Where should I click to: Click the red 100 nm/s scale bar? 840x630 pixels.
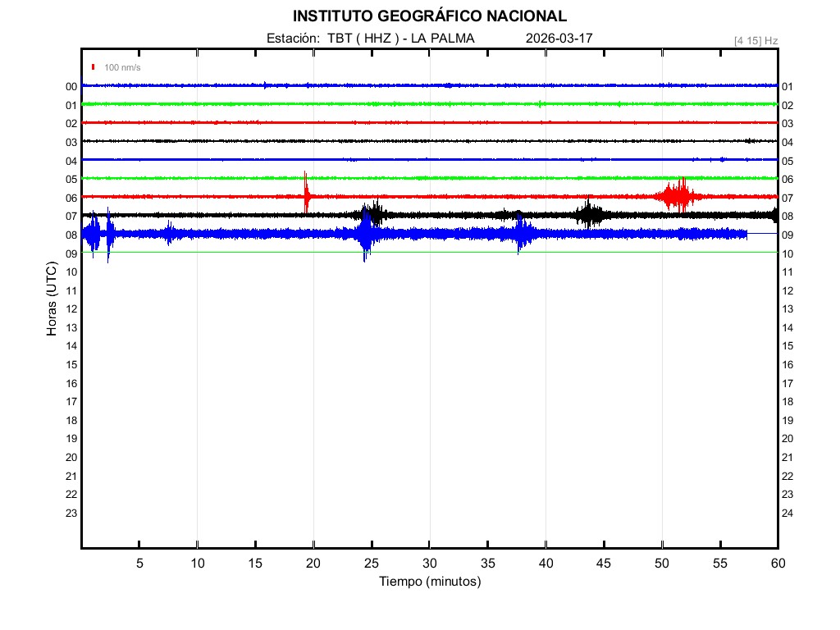coord(94,67)
